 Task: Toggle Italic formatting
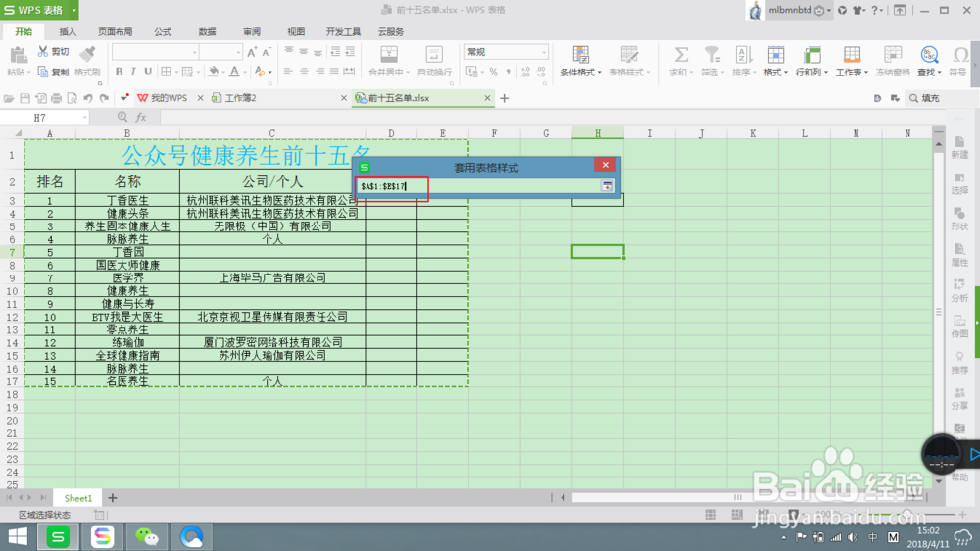click(133, 72)
